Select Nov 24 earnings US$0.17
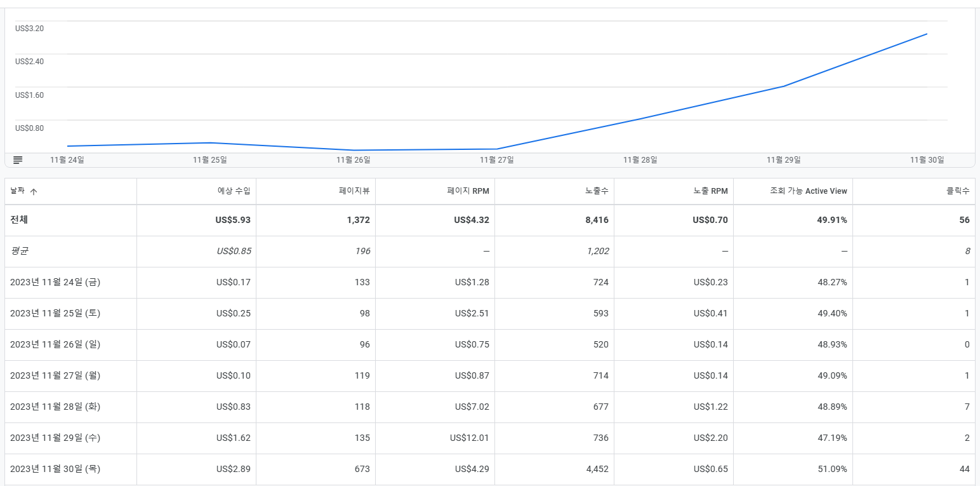Image resolution: width=980 pixels, height=486 pixels. pos(234,282)
